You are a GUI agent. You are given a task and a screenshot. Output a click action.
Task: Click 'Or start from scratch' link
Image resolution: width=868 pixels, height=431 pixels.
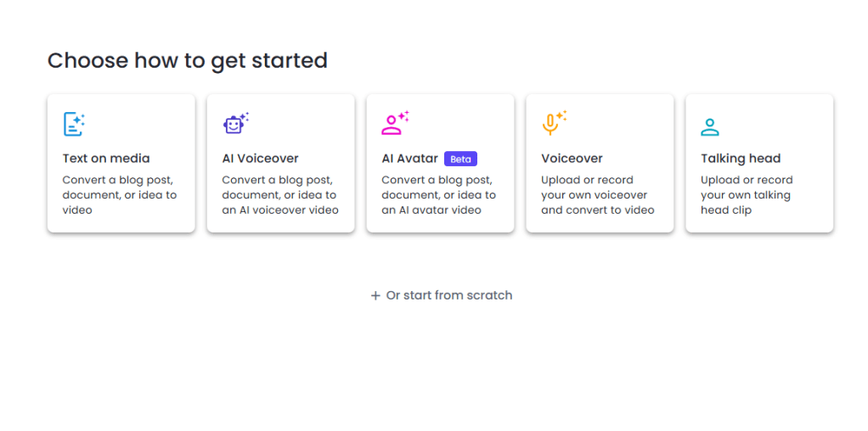449,296
